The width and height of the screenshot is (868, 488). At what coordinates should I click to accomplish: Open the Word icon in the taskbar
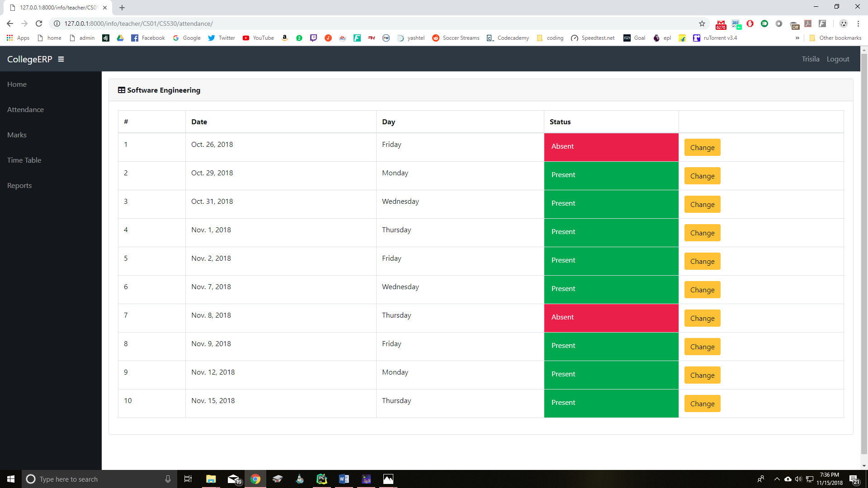(x=344, y=479)
